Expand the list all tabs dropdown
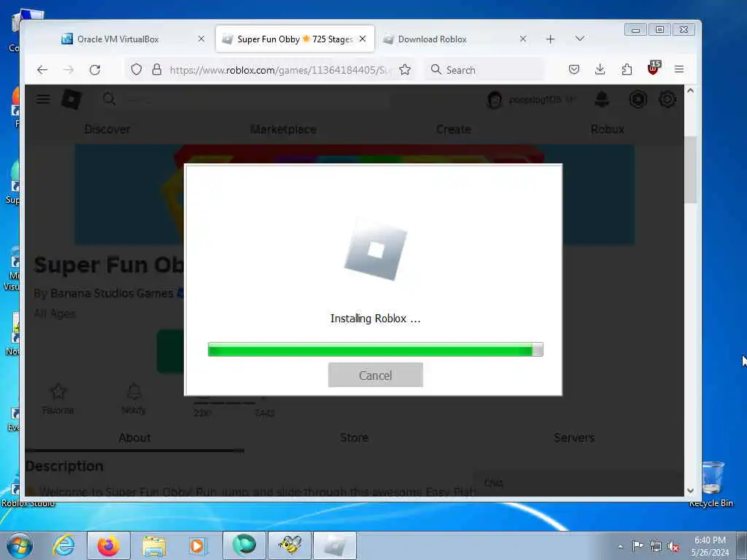This screenshot has width=747, height=560. click(580, 39)
